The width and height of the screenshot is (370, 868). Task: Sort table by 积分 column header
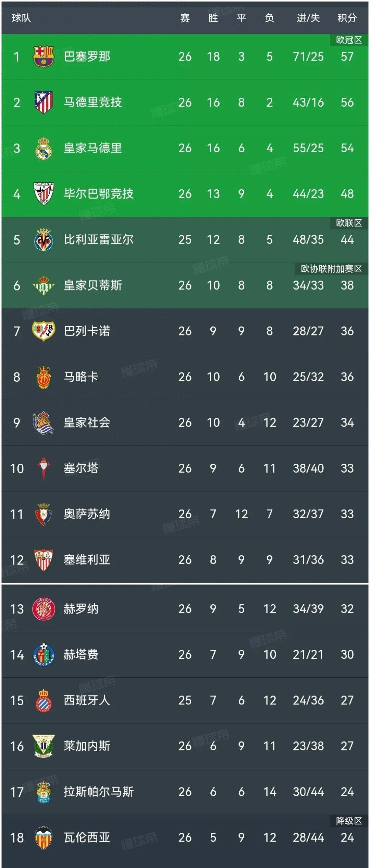point(347,18)
